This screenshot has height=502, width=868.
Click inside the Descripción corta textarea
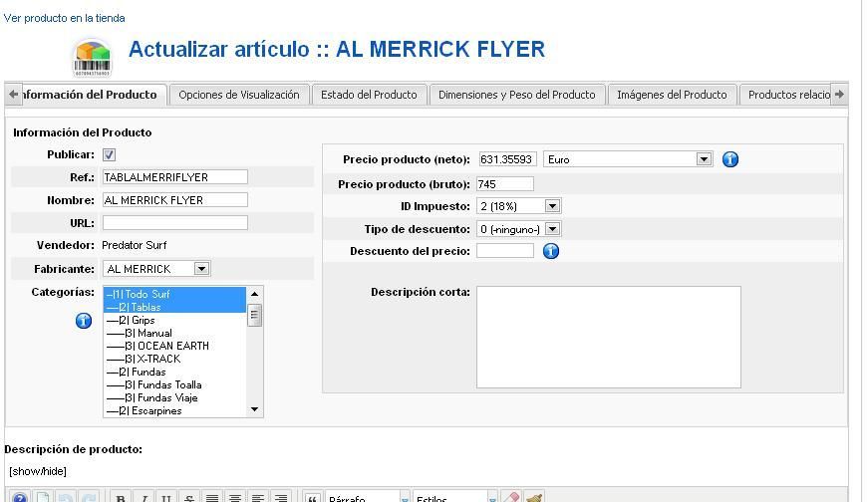click(x=608, y=337)
